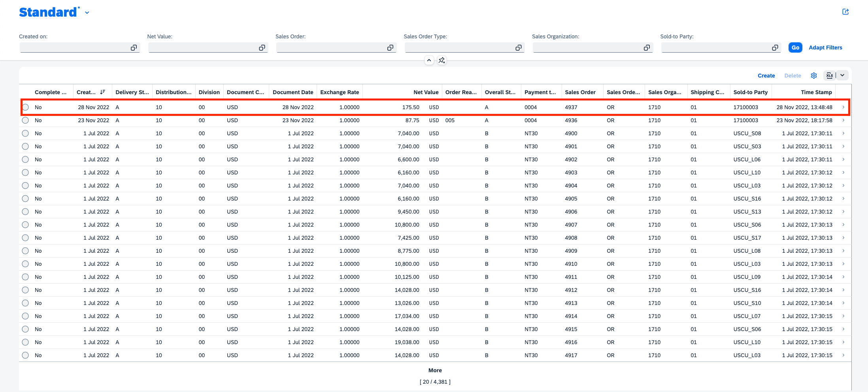This screenshot has width=868, height=392.
Task: Export table to spreadsheet icon
Action: click(830, 76)
